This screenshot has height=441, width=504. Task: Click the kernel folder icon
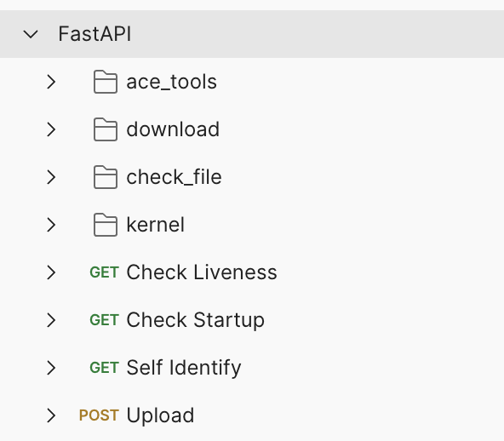point(106,225)
